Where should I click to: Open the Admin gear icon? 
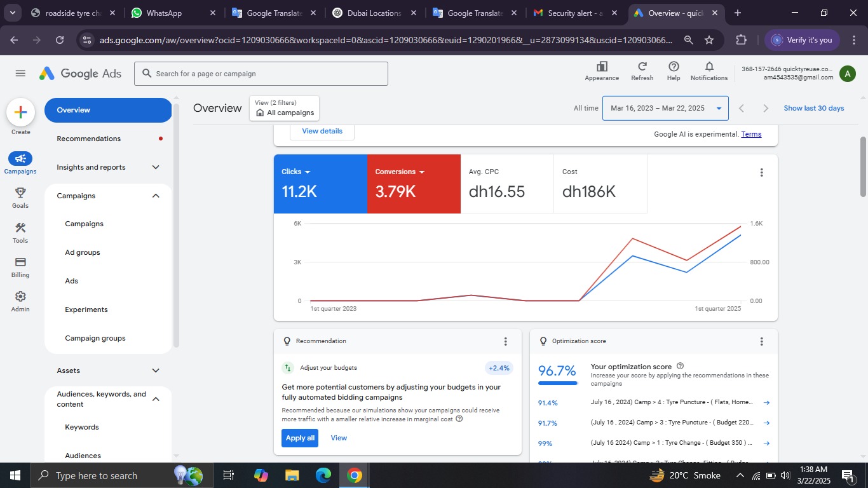[x=20, y=297]
